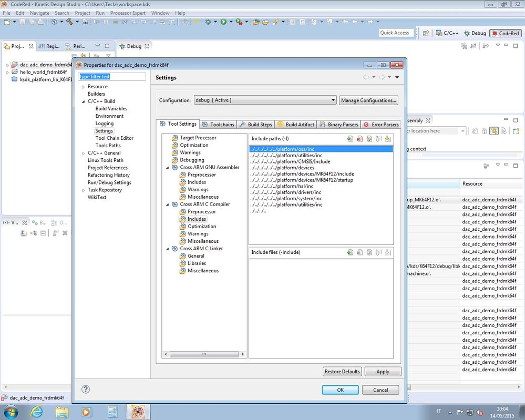
Task: Open the Calculator taskbar icon
Action: 112,412
